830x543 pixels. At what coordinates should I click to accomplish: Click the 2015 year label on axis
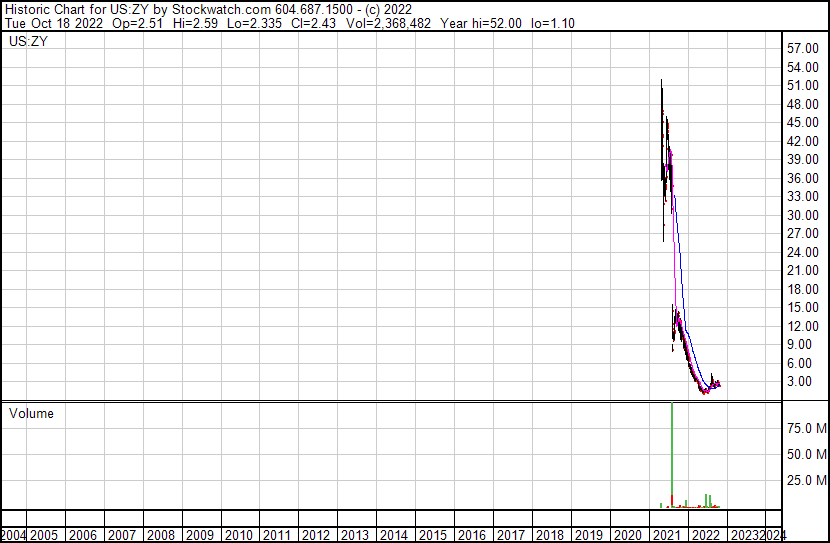coord(433,535)
